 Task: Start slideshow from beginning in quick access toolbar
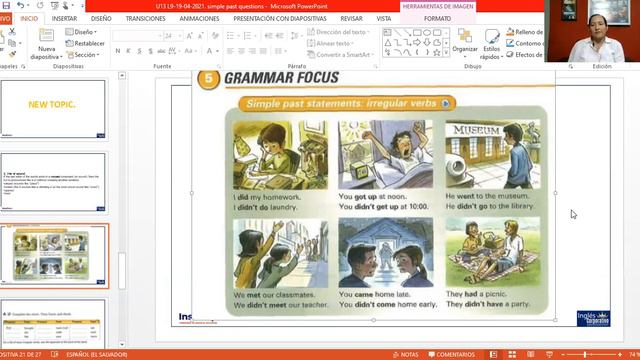pos(54,5)
